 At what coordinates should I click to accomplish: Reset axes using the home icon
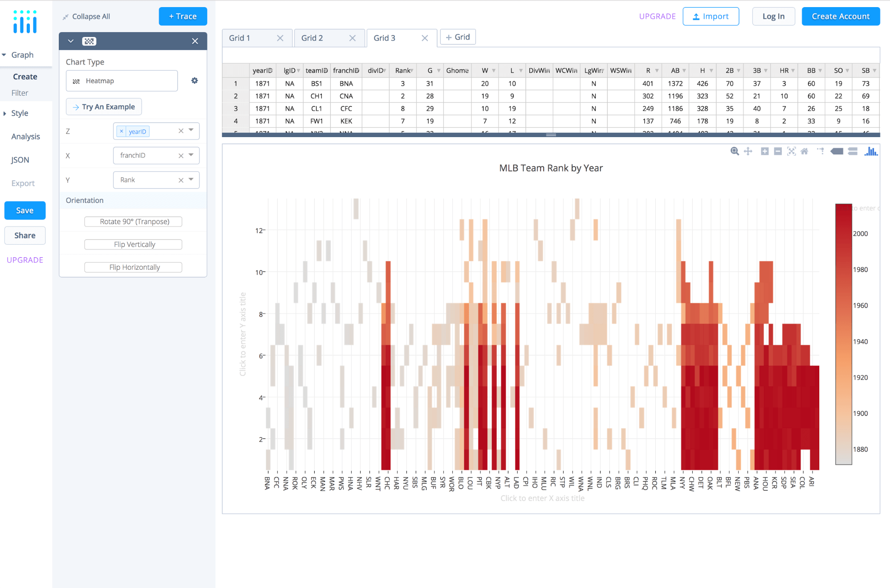(x=805, y=151)
